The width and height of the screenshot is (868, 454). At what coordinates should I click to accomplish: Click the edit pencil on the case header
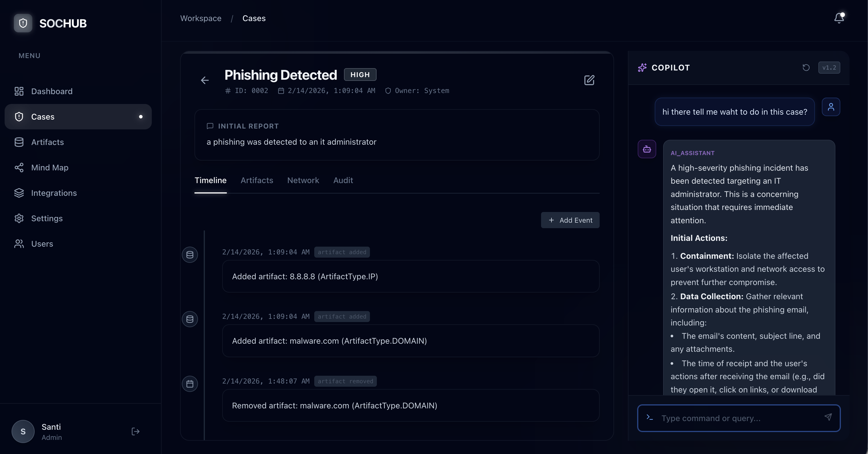(589, 80)
